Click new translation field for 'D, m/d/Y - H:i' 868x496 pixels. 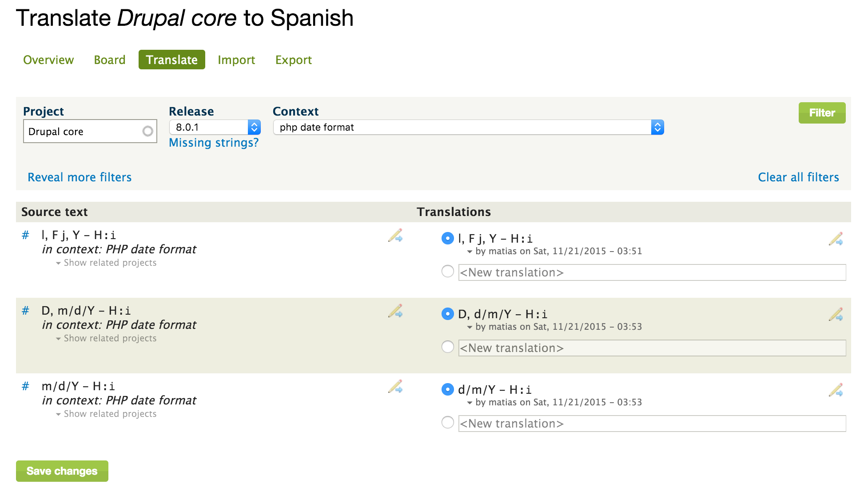(x=652, y=348)
